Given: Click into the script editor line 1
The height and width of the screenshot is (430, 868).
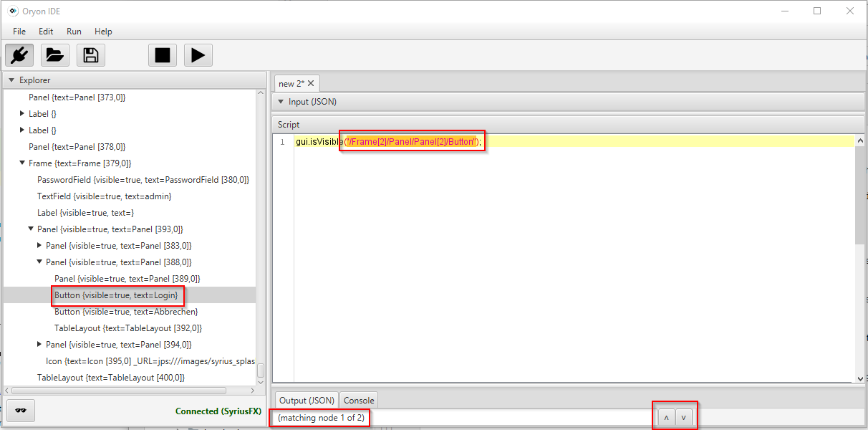Looking at the screenshot, I should 573,142.
